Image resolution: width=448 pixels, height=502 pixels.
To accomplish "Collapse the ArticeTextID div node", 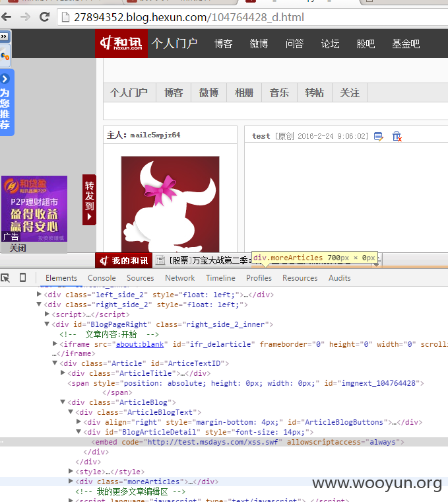I will pos(55,363).
